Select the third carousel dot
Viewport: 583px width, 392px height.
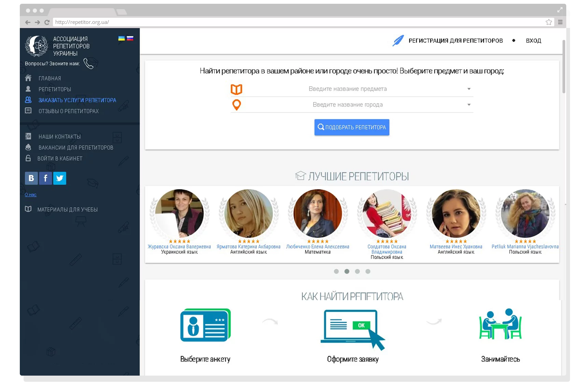[357, 271]
